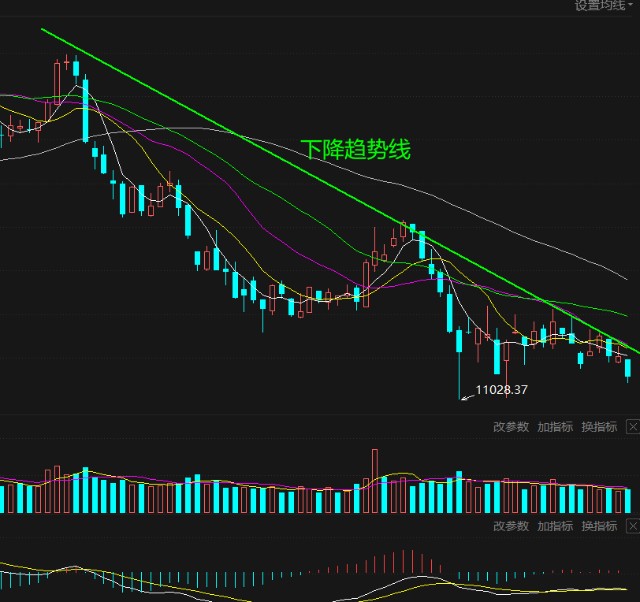
Task: Close the volume indicator panel
Action: (632, 427)
